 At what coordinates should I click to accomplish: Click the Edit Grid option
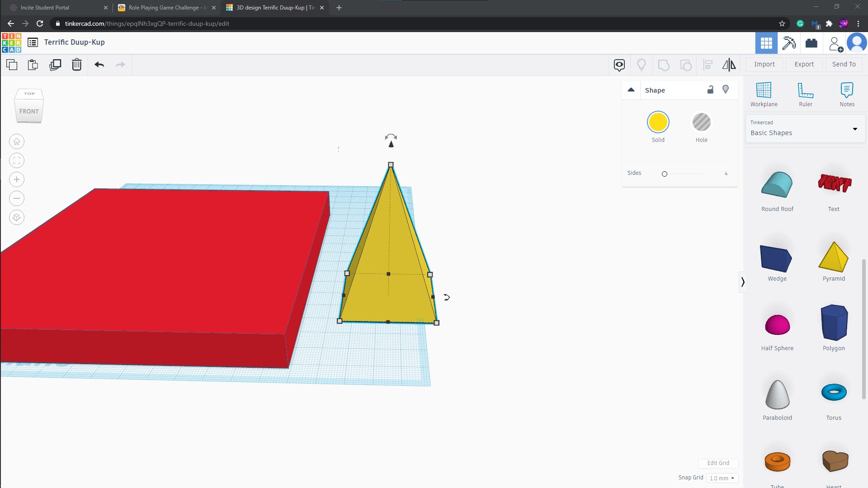coord(718,463)
